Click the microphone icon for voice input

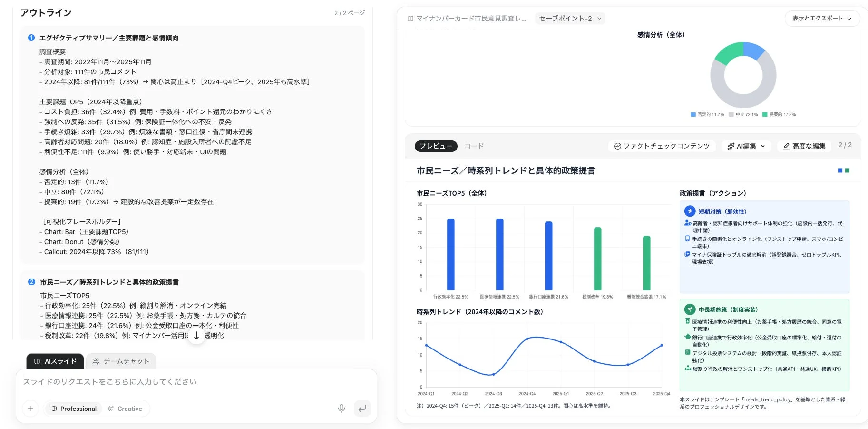click(x=341, y=409)
